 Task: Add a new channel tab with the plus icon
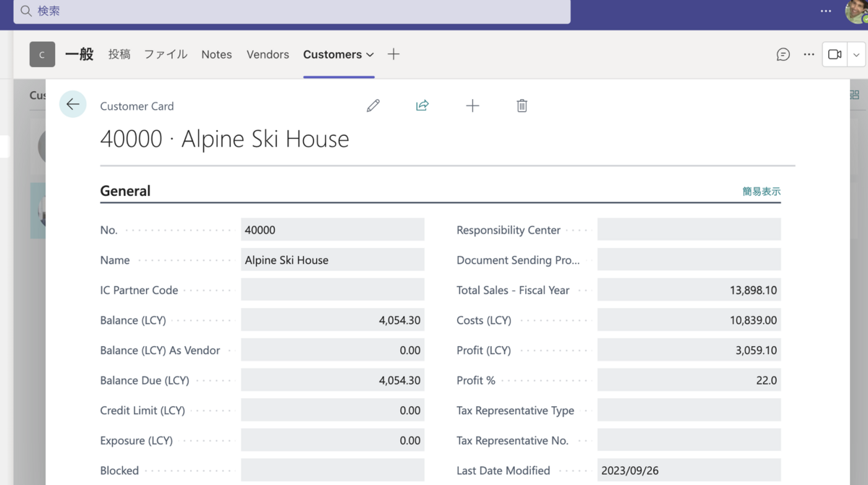pos(393,54)
